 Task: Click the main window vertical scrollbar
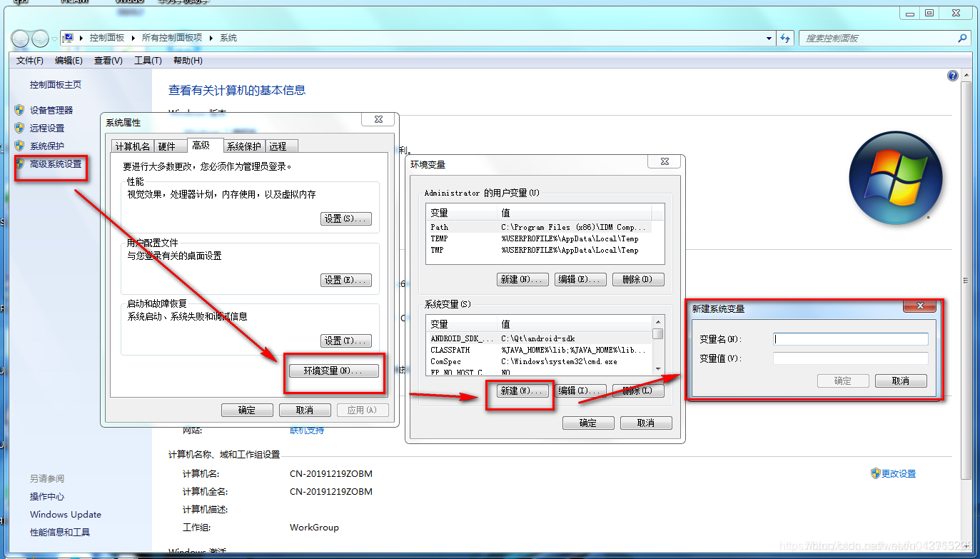point(966,281)
